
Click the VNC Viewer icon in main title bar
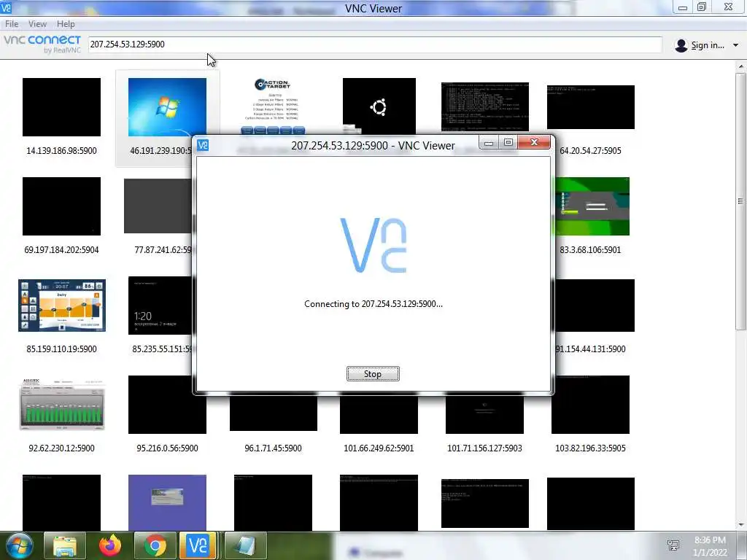(x=6, y=7)
